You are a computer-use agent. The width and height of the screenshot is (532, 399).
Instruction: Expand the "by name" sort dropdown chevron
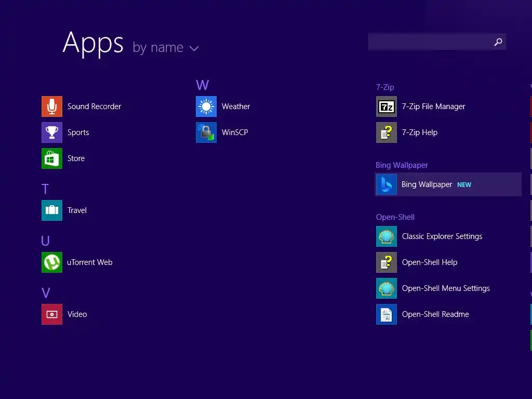click(194, 48)
